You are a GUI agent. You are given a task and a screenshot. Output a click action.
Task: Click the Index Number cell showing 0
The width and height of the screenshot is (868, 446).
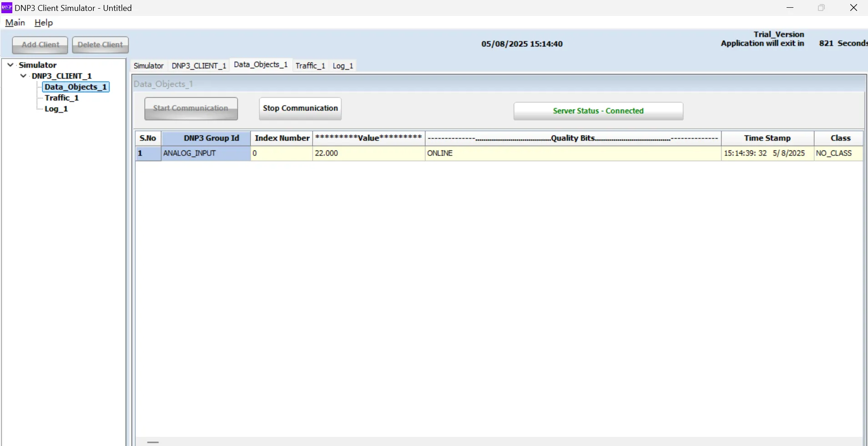[x=282, y=153]
